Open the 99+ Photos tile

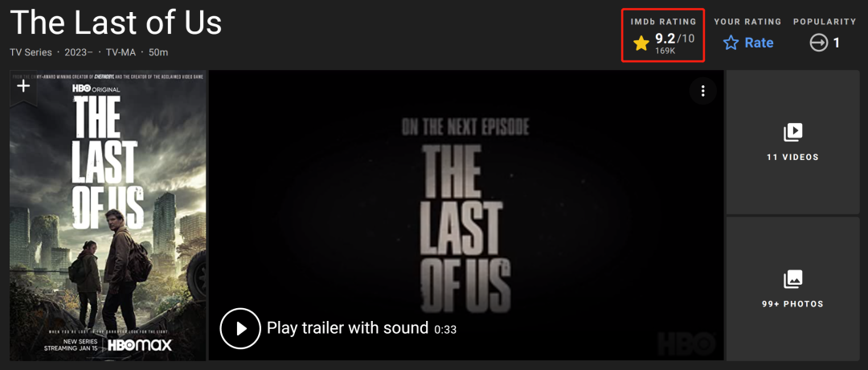pyautogui.click(x=792, y=289)
